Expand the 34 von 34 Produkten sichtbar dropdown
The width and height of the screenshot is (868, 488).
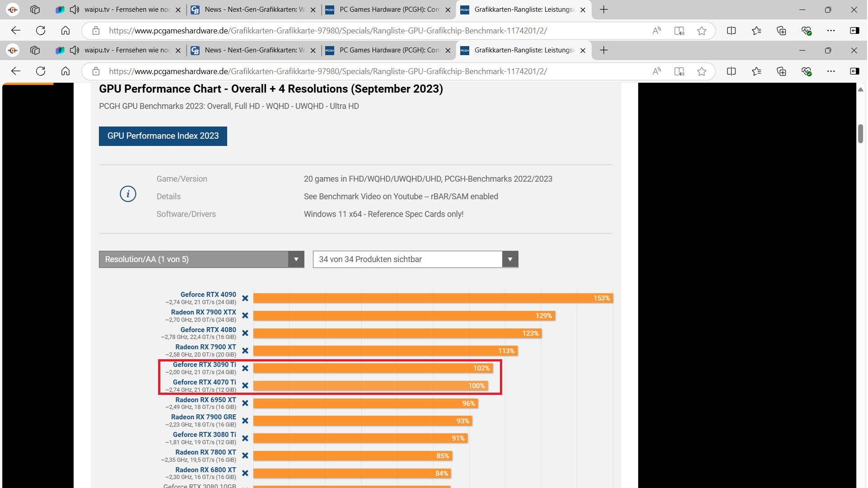click(415, 260)
